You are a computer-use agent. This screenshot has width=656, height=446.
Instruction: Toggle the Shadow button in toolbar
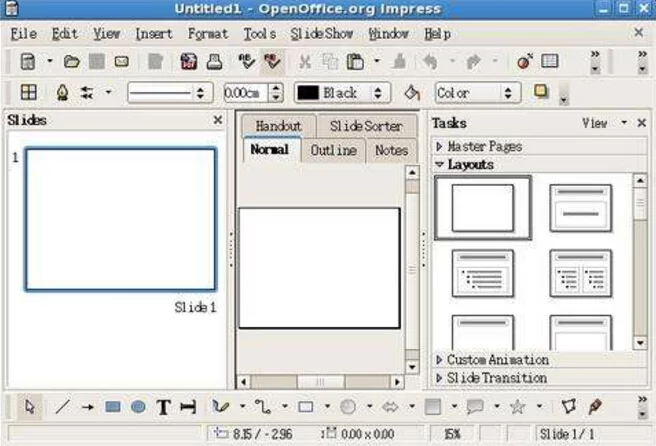542,92
